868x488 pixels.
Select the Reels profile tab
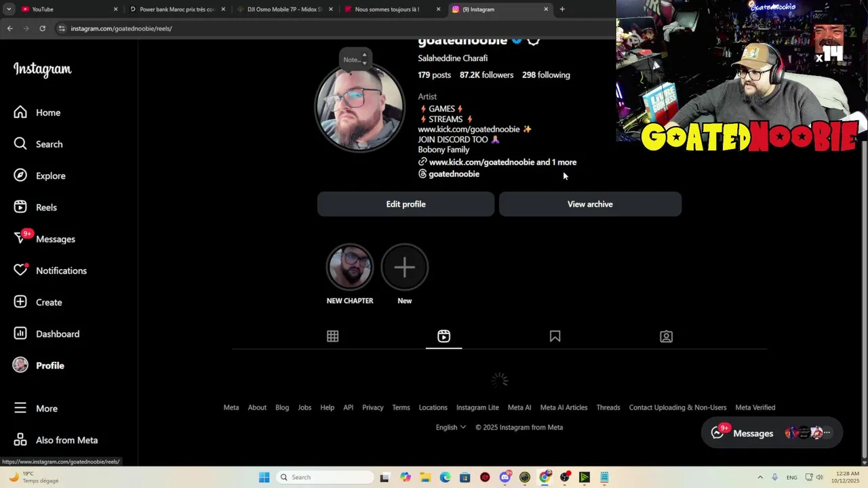pyautogui.click(x=443, y=336)
